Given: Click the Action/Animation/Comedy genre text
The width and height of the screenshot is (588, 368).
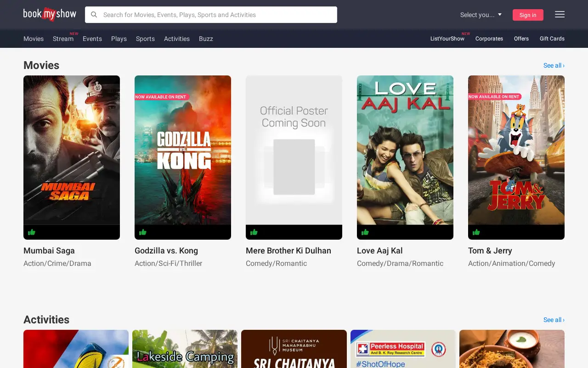Looking at the screenshot, I should pos(512,264).
